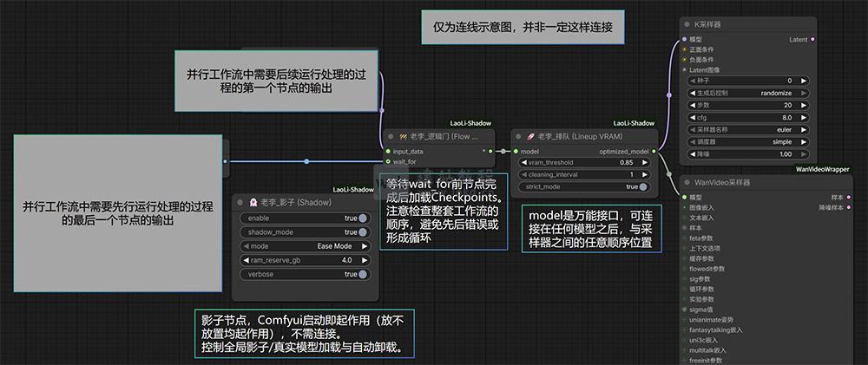Click the 降噪样本 output socket
Screen dimensions: 868x365
click(x=849, y=207)
